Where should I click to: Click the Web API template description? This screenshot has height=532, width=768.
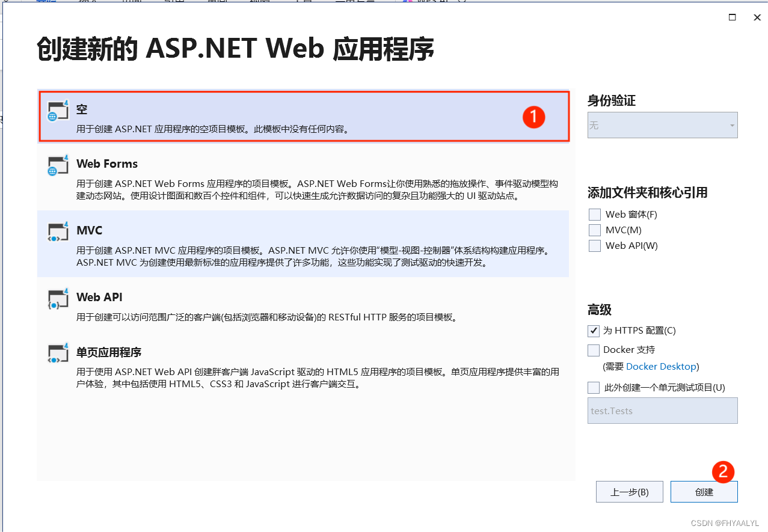[x=267, y=317]
